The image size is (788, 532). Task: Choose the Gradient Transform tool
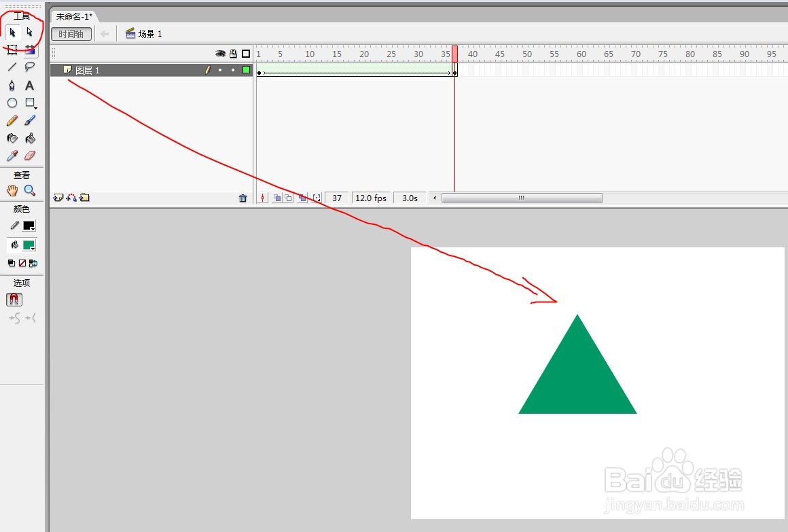pos(30,50)
